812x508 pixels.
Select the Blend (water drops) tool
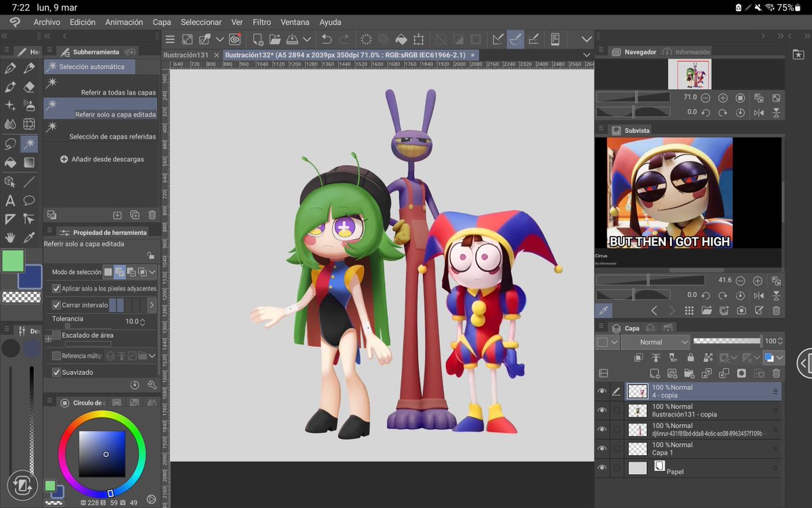(10, 124)
